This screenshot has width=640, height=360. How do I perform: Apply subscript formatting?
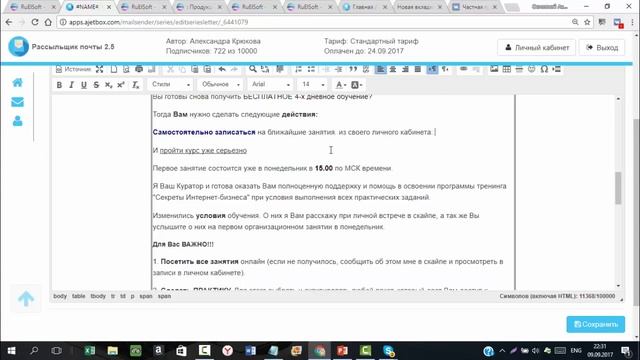coord(109,85)
